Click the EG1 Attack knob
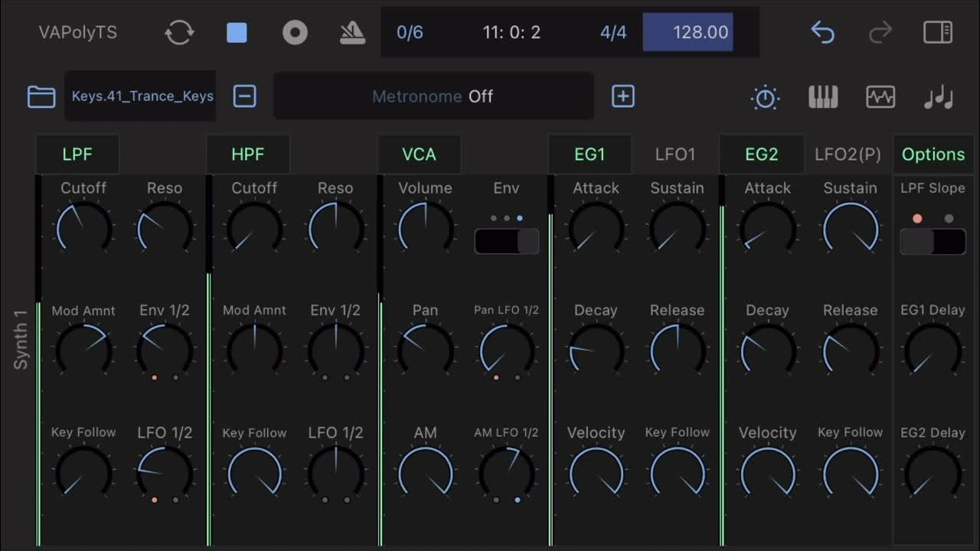Viewport: 980px width, 551px height. coord(596,228)
